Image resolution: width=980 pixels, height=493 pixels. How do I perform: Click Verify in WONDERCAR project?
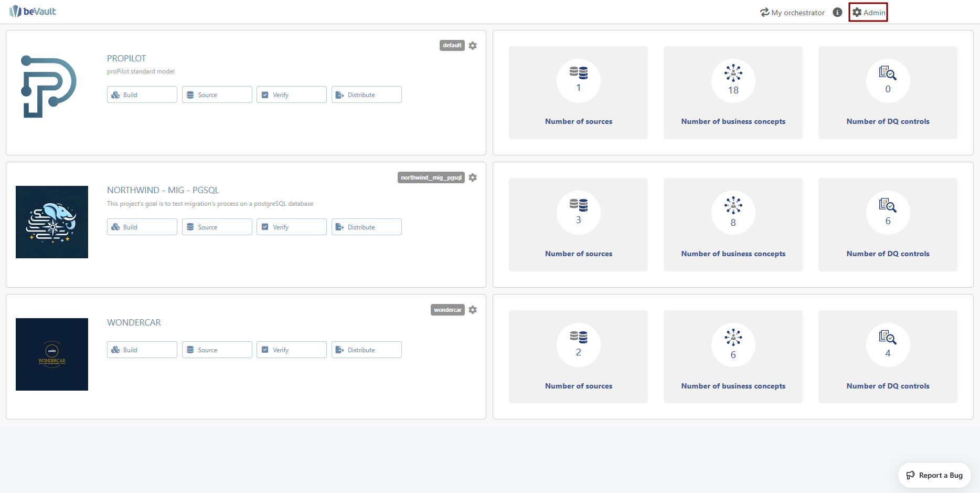click(x=291, y=350)
